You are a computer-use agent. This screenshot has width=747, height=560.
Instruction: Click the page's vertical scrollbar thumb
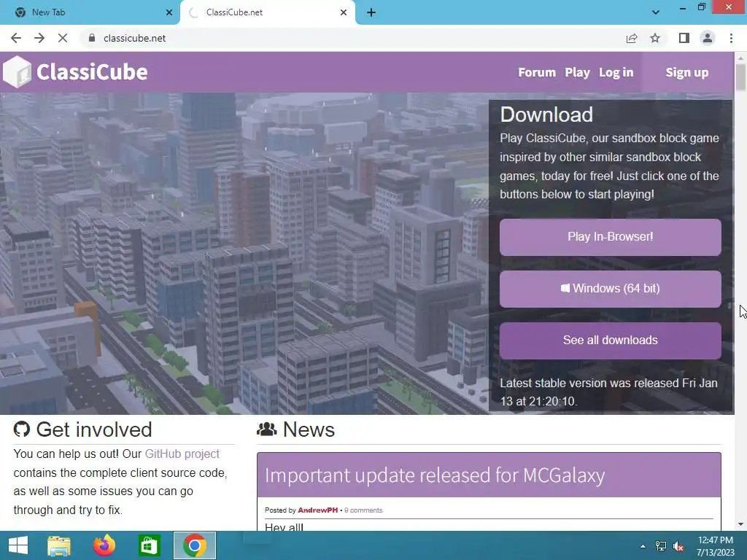tap(740, 76)
